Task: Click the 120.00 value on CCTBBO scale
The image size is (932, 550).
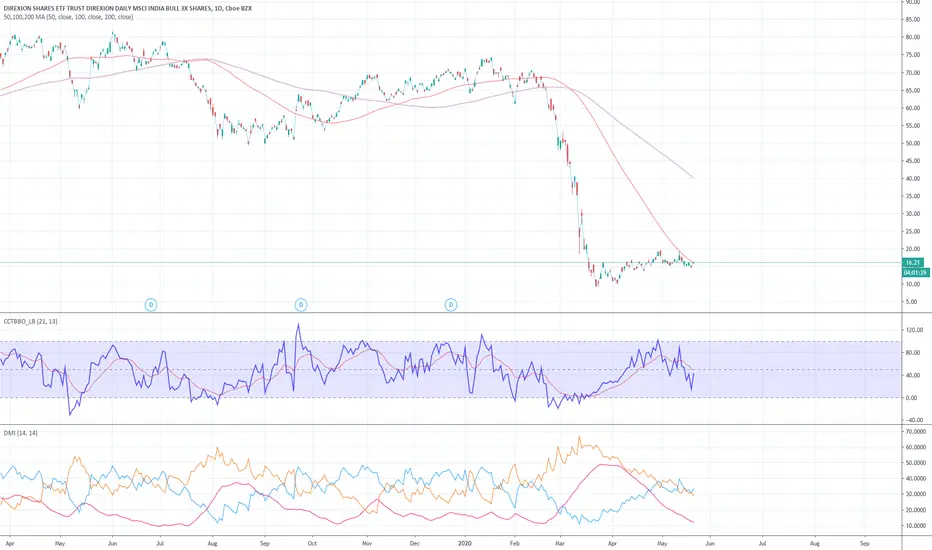Action: pos(915,330)
